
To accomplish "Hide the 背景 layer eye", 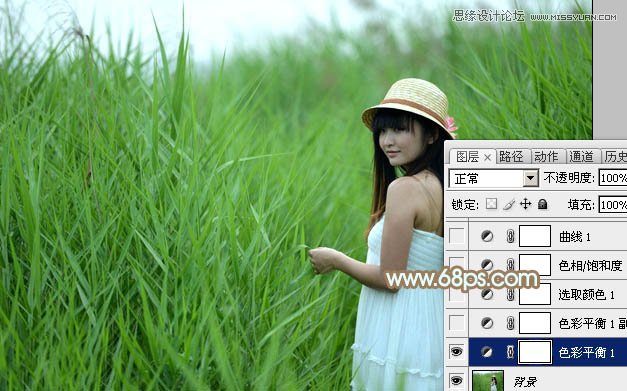I will point(457,380).
